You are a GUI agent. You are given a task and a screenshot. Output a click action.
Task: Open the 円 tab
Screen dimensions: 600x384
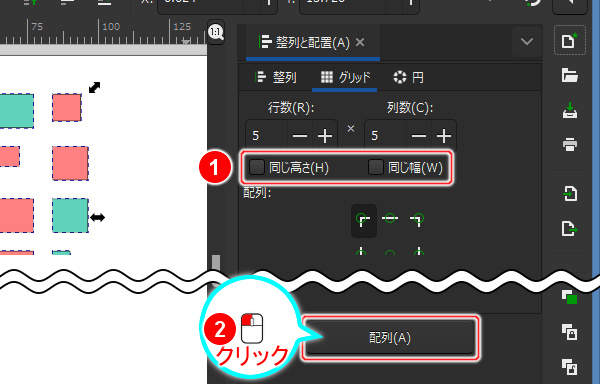tap(408, 77)
